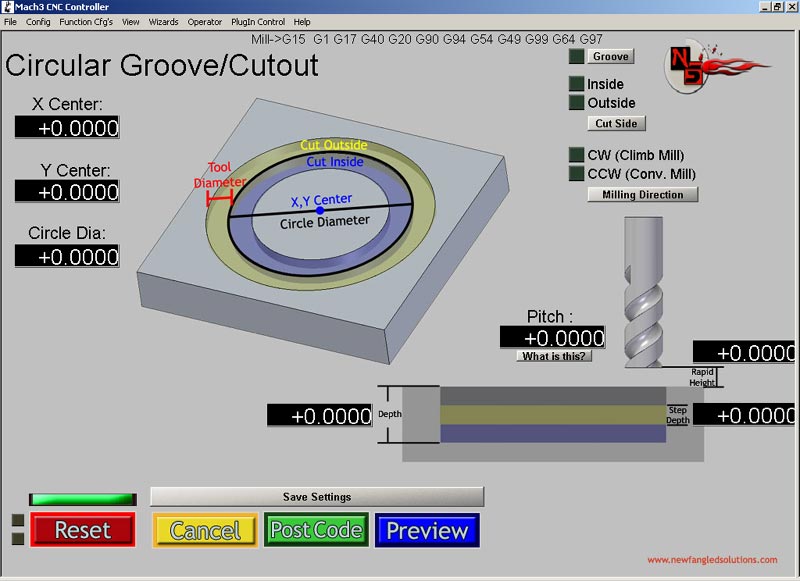Click the What is this? button
This screenshot has height=581, width=800.
tap(554, 356)
